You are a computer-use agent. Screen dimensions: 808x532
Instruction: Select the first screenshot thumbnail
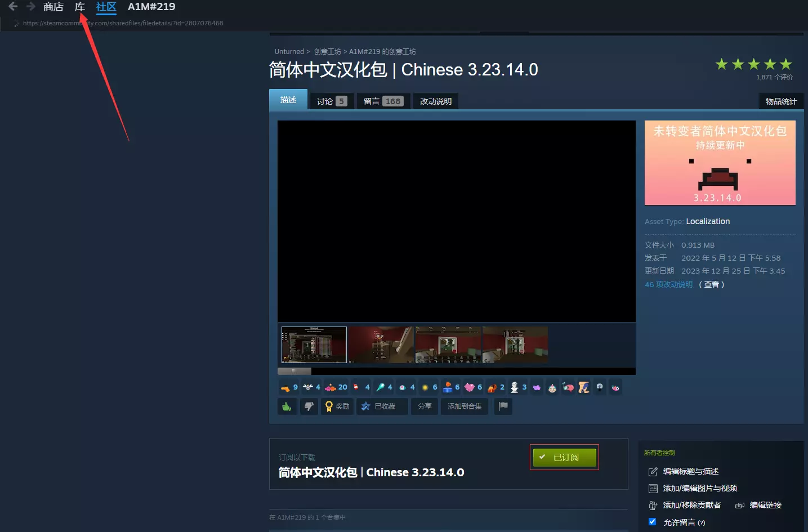click(314, 345)
